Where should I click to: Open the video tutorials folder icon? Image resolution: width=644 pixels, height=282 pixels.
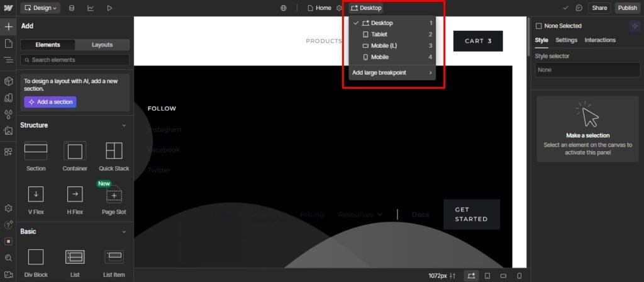[8, 274]
